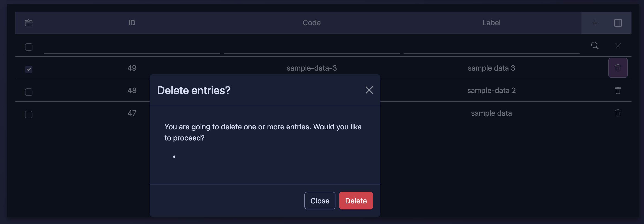
Task: Click the red Delete button
Action: coord(356,201)
